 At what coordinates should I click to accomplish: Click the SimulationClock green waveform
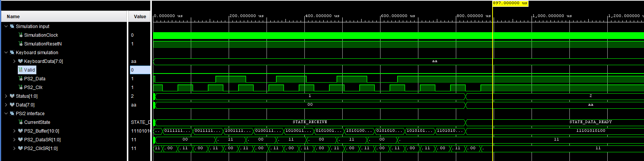click(x=398, y=36)
